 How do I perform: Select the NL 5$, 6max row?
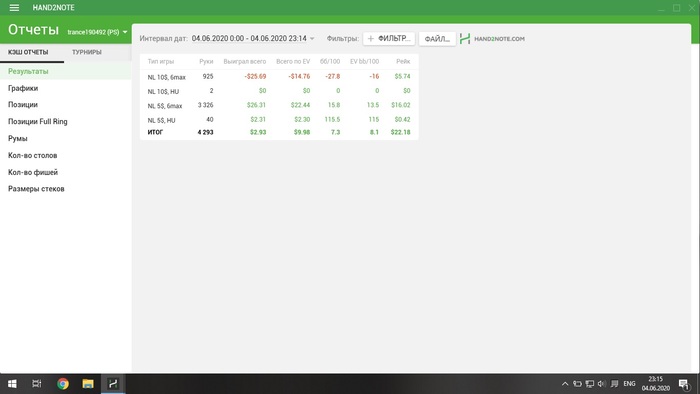tap(279, 105)
